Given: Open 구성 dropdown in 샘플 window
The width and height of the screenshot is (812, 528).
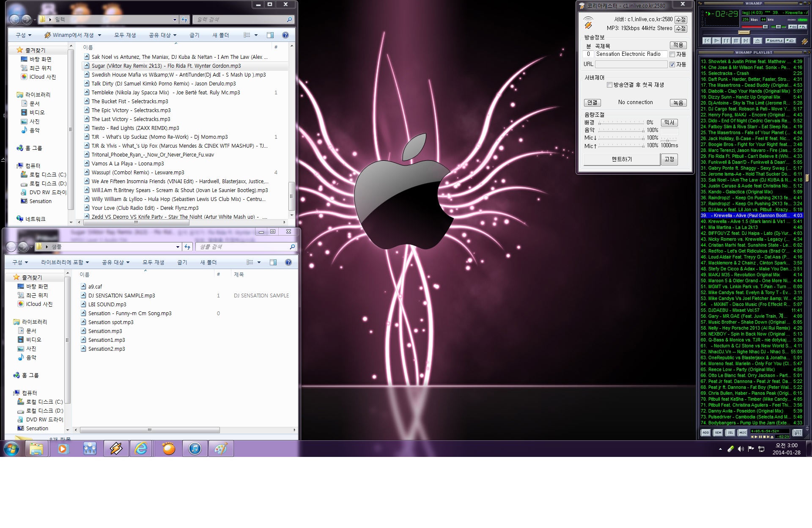Looking at the screenshot, I should pos(20,262).
